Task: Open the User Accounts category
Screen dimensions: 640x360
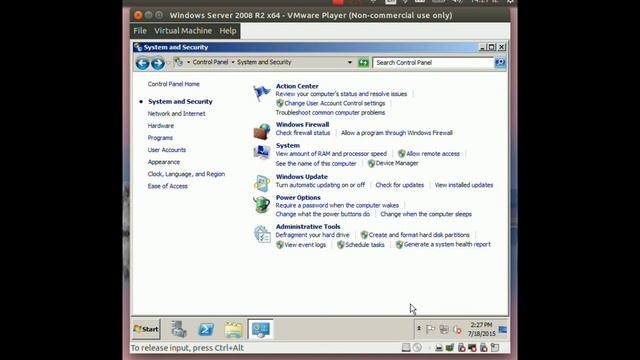Action: pos(167,150)
